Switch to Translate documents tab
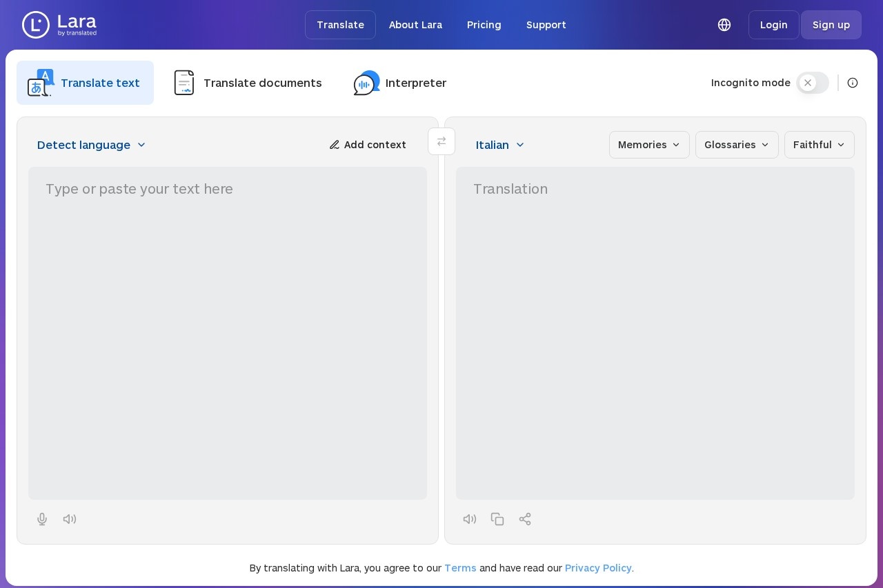The height and width of the screenshot is (588, 883). [x=248, y=83]
